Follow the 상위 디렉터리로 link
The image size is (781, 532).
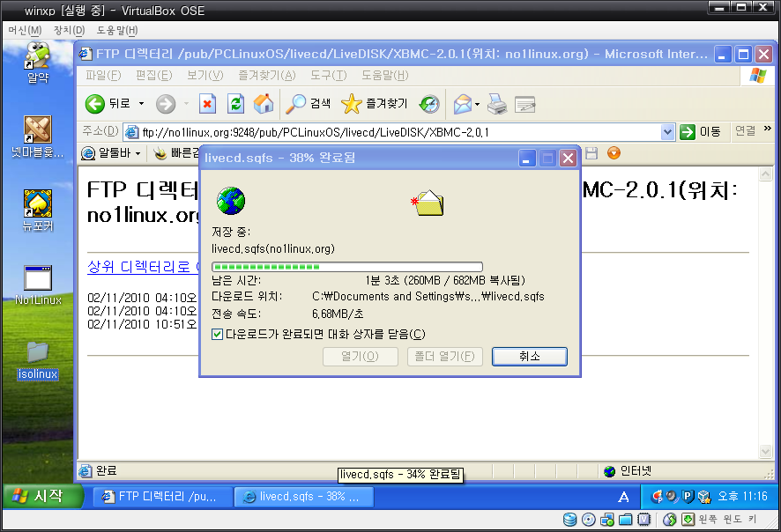pyautogui.click(x=143, y=267)
